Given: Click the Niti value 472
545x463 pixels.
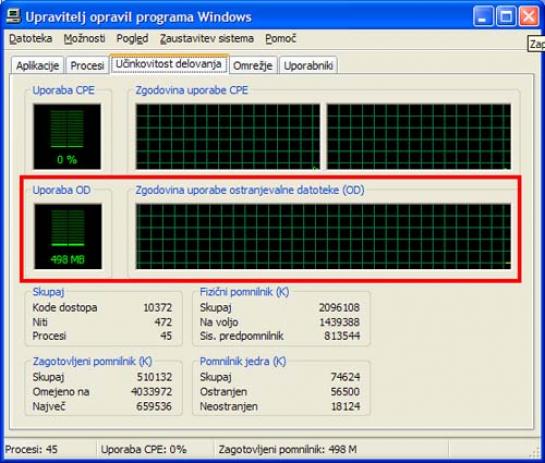Looking at the screenshot, I should [x=163, y=322].
